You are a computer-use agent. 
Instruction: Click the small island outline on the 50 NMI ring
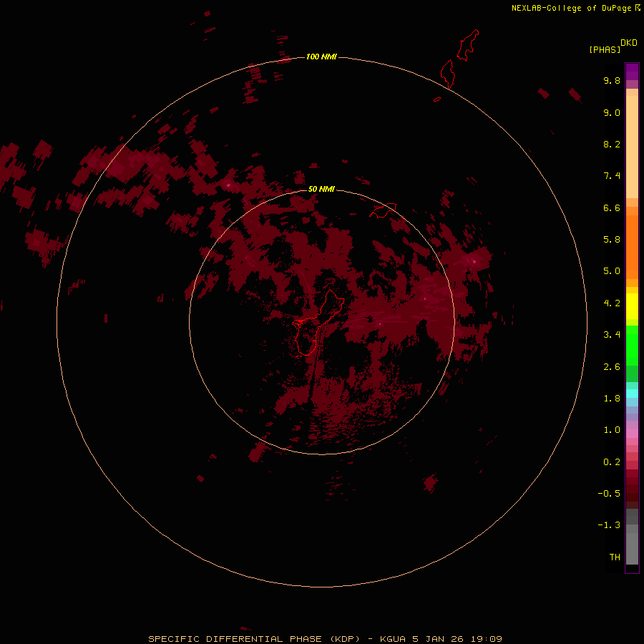coord(383,210)
